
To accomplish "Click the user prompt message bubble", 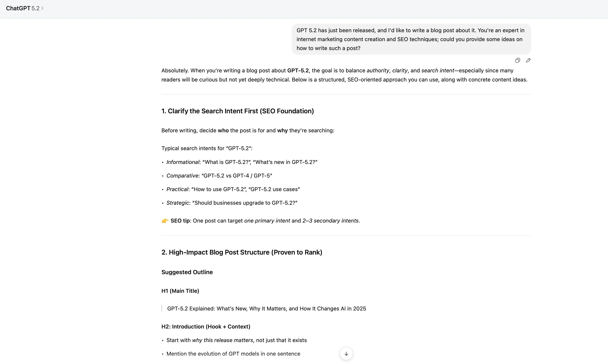I will pyautogui.click(x=411, y=39).
